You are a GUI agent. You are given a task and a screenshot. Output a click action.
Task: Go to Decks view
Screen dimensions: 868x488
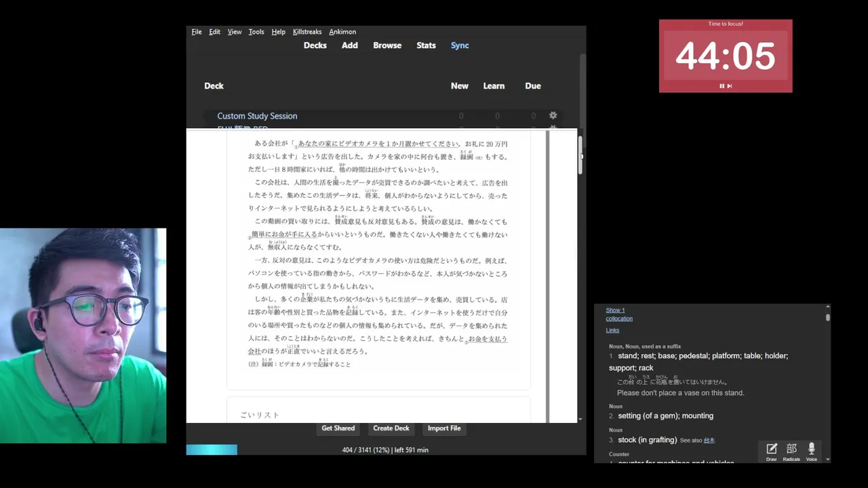(x=315, y=45)
